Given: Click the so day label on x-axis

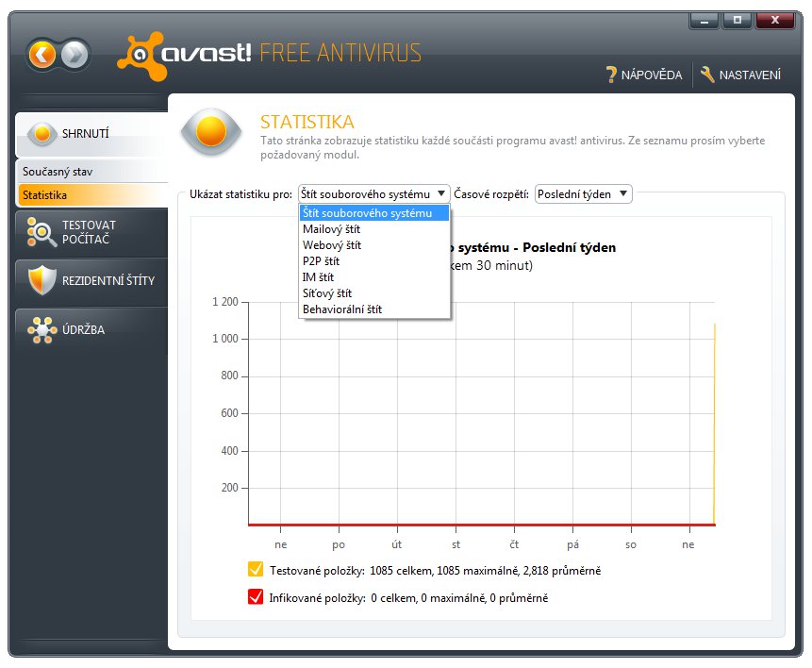Looking at the screenshot, I should pos(631,544).
